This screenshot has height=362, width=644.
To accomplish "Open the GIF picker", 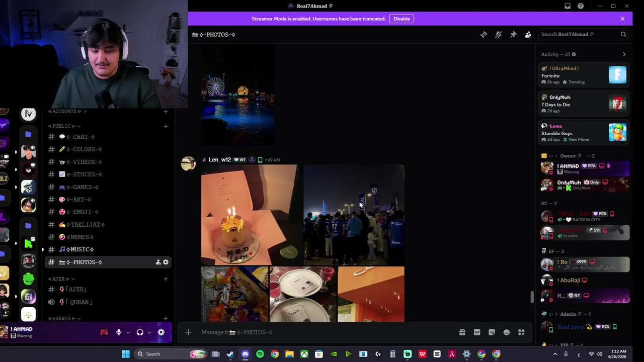I will (477, 332).
